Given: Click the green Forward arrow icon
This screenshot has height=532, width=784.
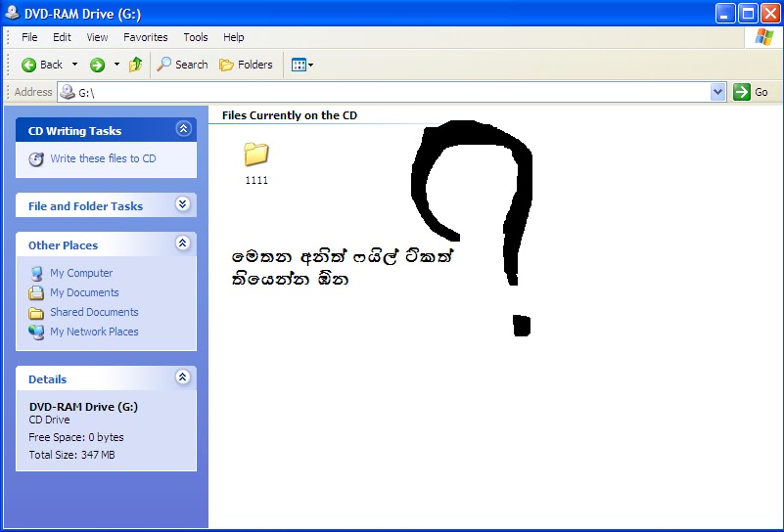Looking at the screenshot, I should click(x=97, y=65).
